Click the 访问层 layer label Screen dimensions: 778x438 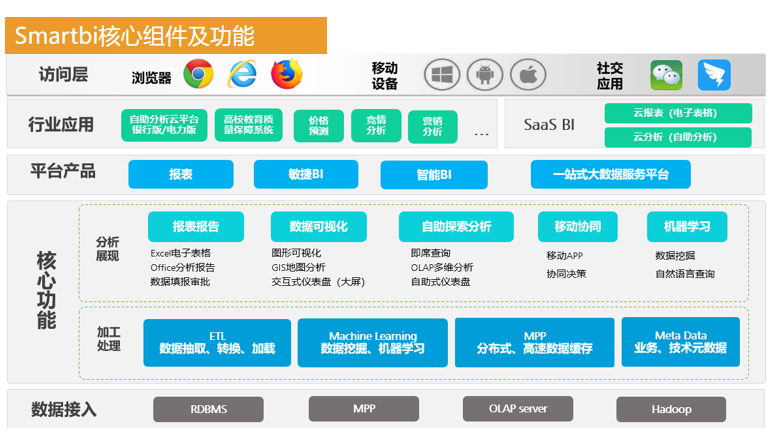(64, 74)
